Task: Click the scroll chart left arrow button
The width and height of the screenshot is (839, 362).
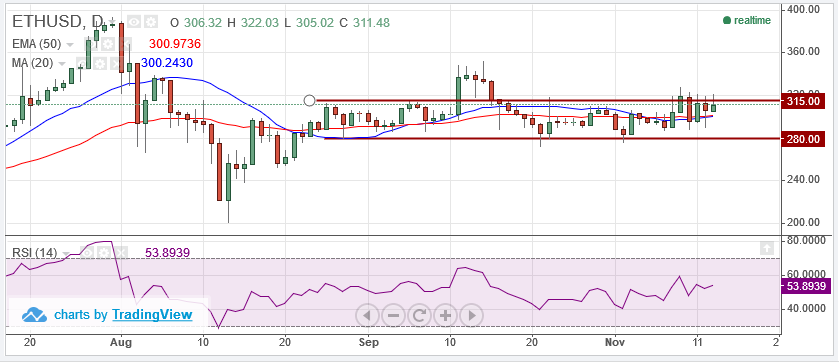Action: click(x=367, y=315)
